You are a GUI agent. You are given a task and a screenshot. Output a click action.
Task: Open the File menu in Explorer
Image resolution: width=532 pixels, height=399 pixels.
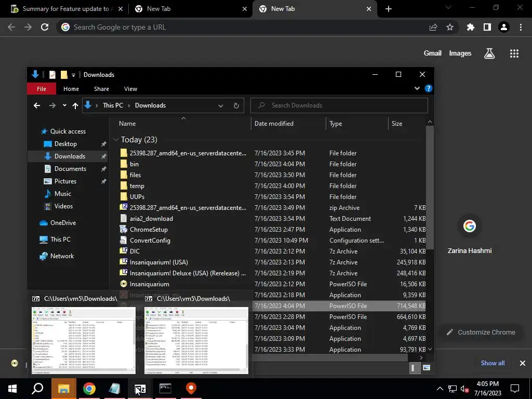coord(42,89)
